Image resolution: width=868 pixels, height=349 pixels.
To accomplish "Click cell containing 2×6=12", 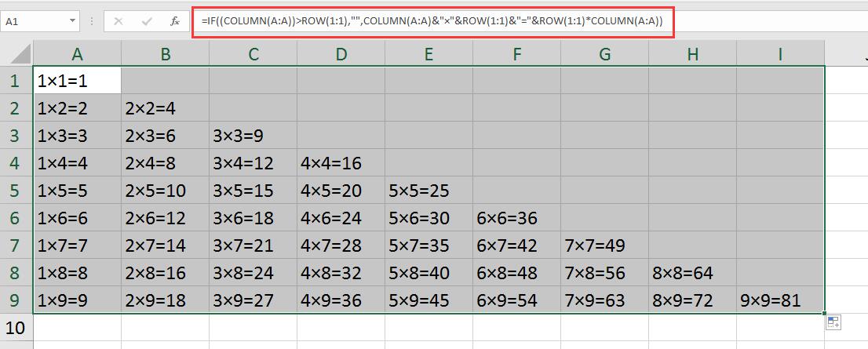I will (x=165, y=218).
